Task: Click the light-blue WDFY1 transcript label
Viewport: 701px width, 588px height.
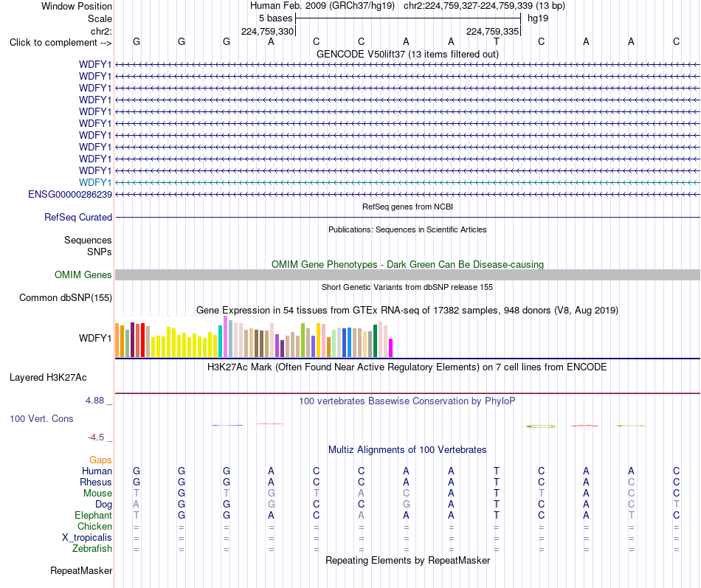Action: [94, 182]
